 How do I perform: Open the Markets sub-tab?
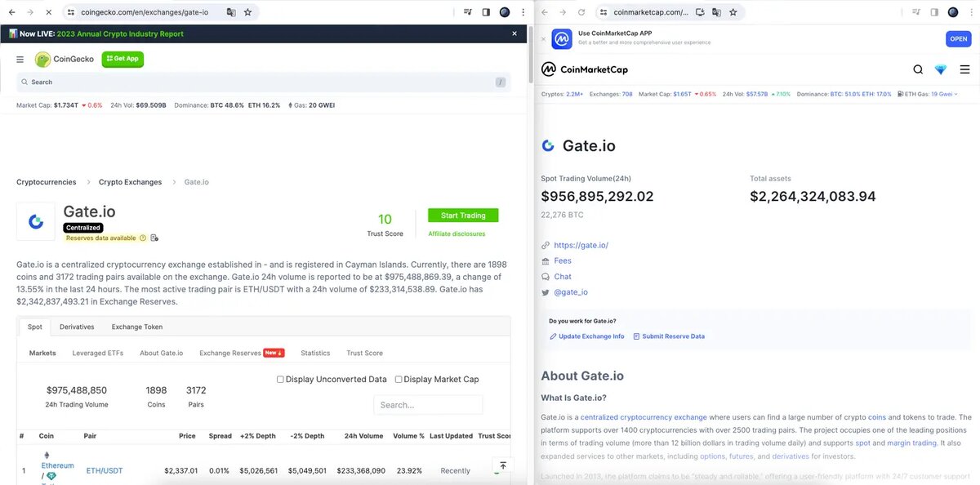click(42, 353)
